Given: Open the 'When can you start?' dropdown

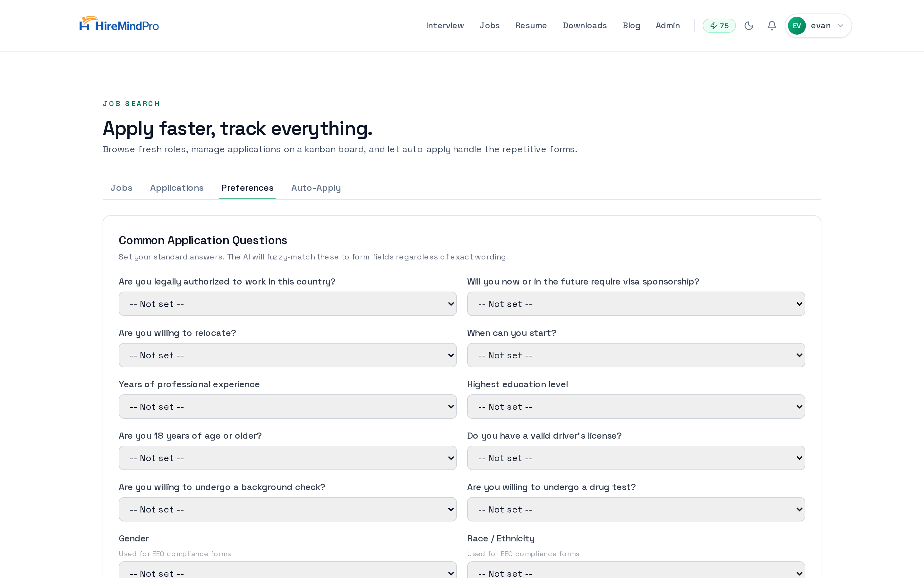Looking at the screenshot, I should [636, 355].
